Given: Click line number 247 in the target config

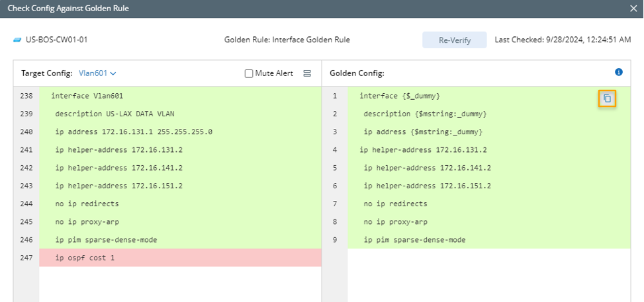Looking at the screenshot, I should pyautogui.click(x=26, y=258).
